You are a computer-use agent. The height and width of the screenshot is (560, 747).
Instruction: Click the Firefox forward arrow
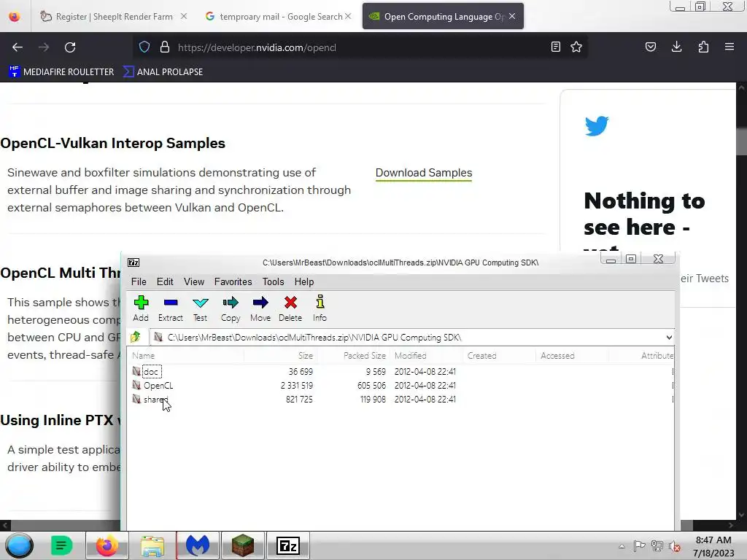coord(44,47)
